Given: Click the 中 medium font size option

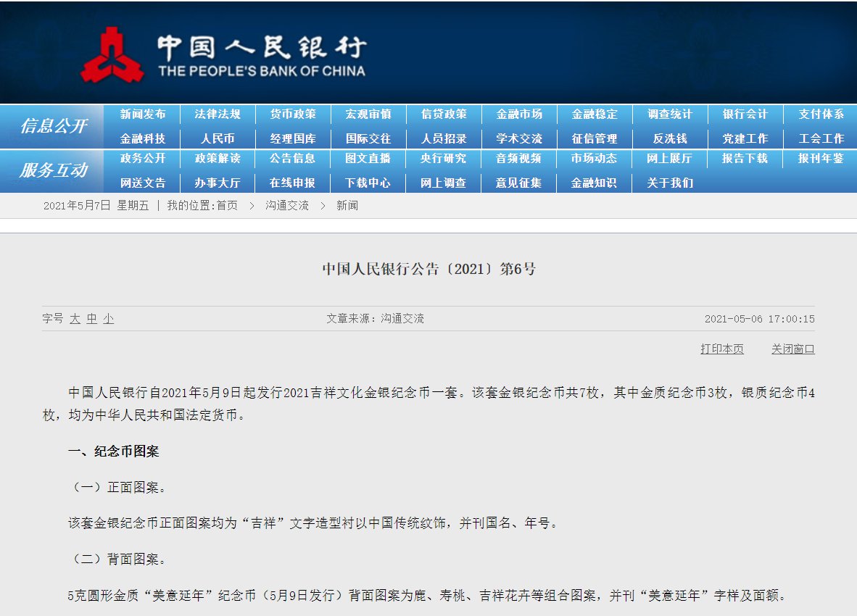Looking at the screenshot, I should tap(91, 318).
